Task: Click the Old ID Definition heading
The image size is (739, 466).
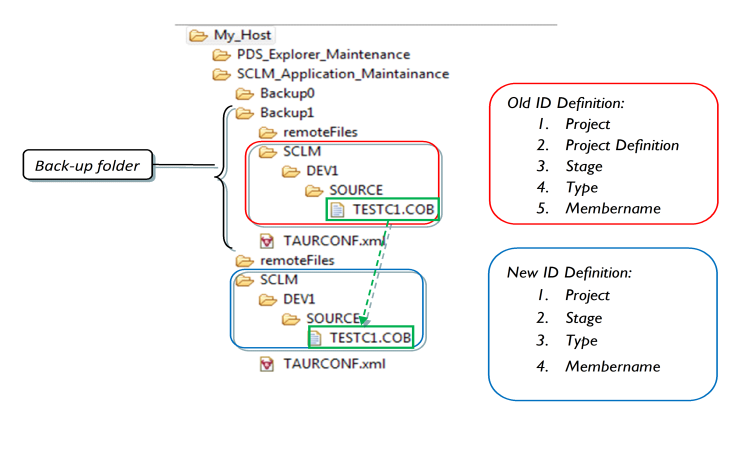Action: pyautogui.click(x=564, y=102)
